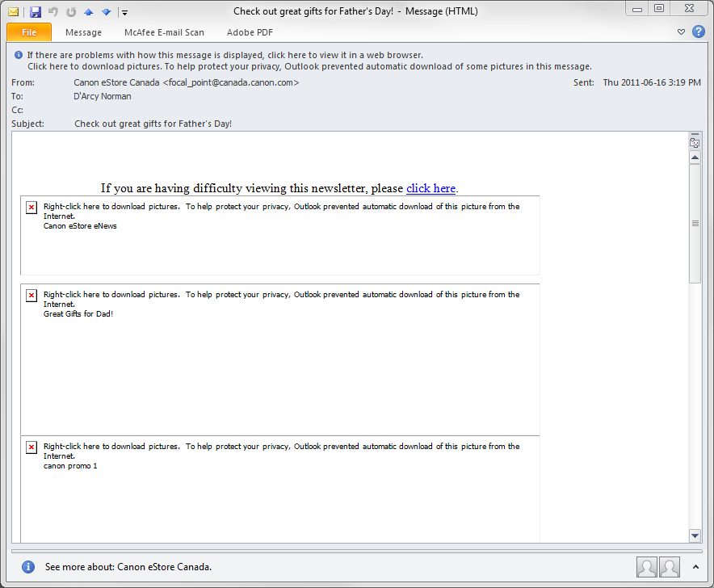The height and width of the screenshot is (588, 714).
Task: Click the blocked picture icon for Canon eStore eNews
Action: [x=31, y=208]
